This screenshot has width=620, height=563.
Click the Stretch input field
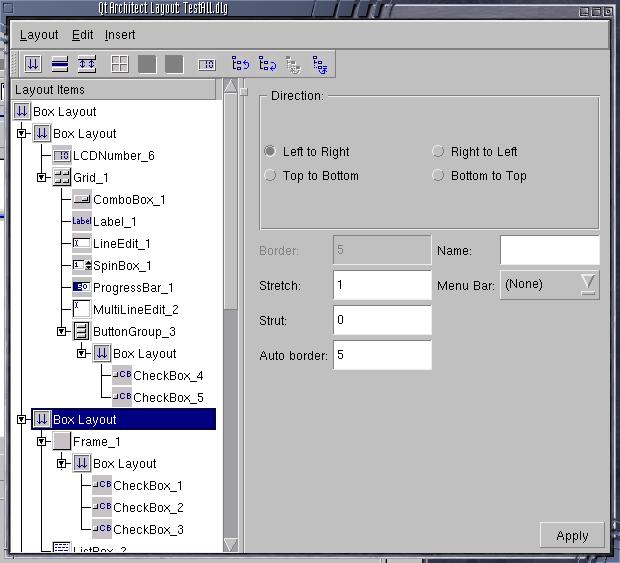point(382,285)
